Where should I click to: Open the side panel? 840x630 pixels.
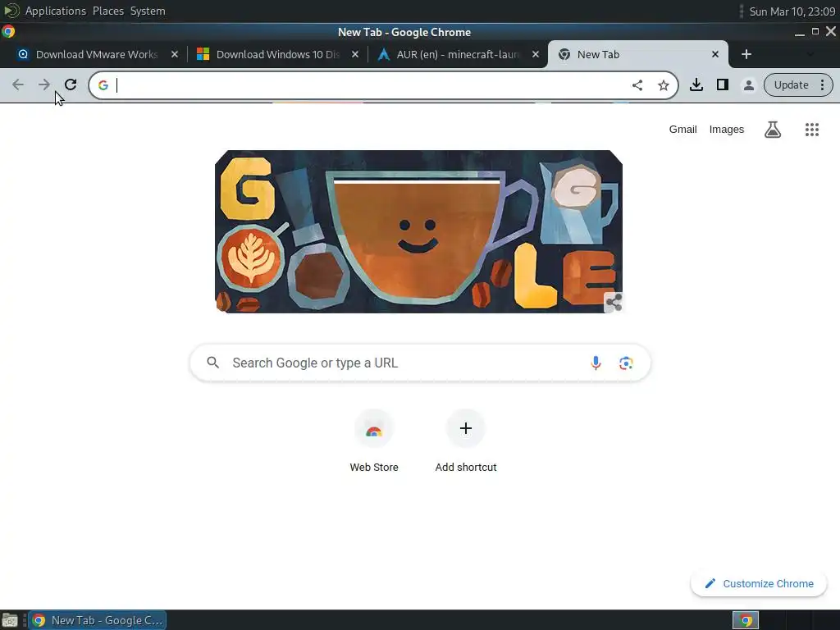tap(722, 84)
